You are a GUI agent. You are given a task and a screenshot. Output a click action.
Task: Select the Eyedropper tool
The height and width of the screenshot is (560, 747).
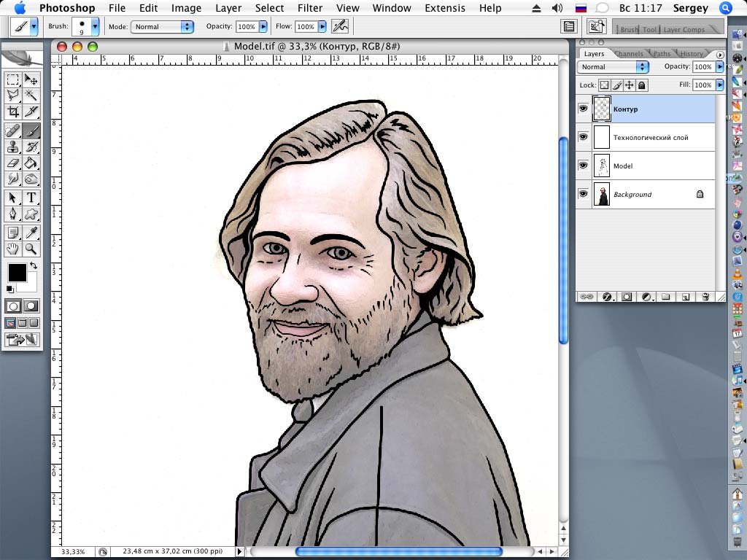[x=31, y=233]
